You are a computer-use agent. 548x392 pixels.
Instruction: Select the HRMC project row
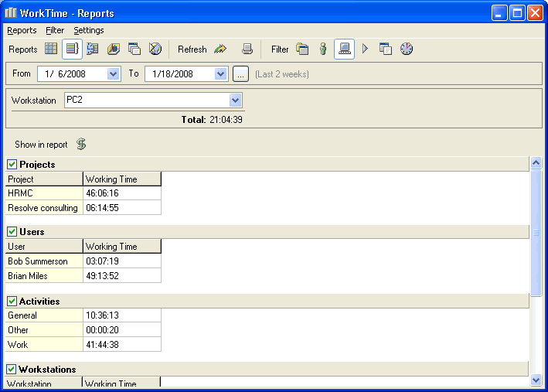[x=83, y=193]
